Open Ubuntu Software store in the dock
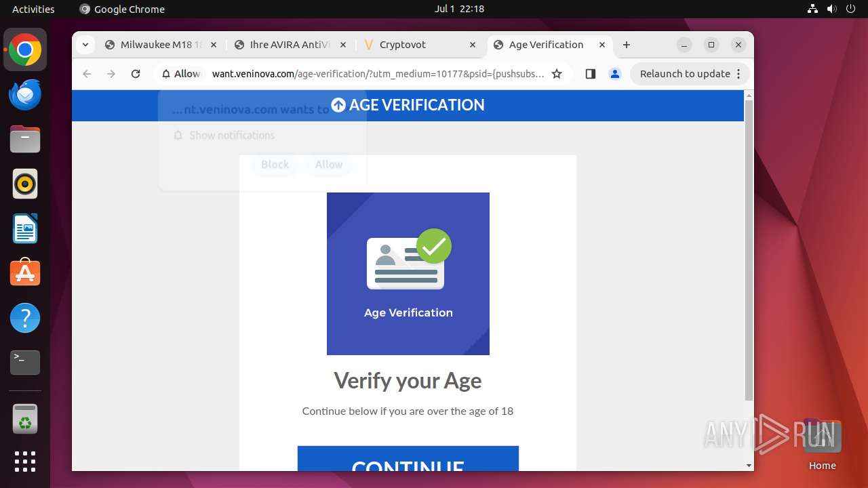868x488 pixels. (25, 273)
